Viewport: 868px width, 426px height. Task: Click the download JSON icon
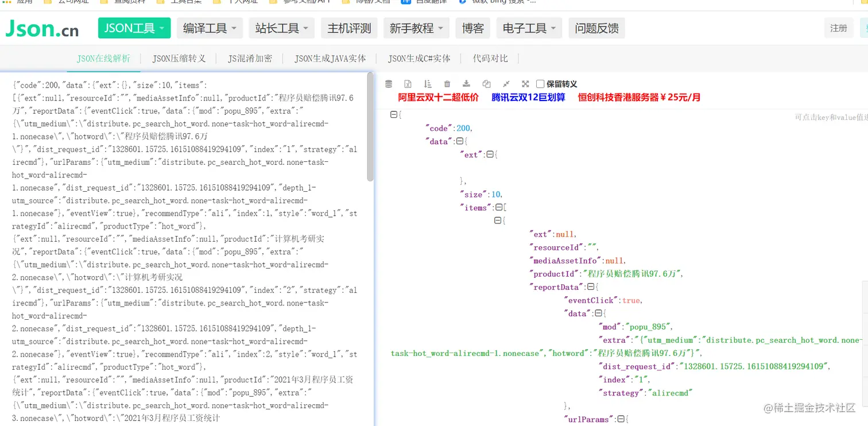pos(467,84)
